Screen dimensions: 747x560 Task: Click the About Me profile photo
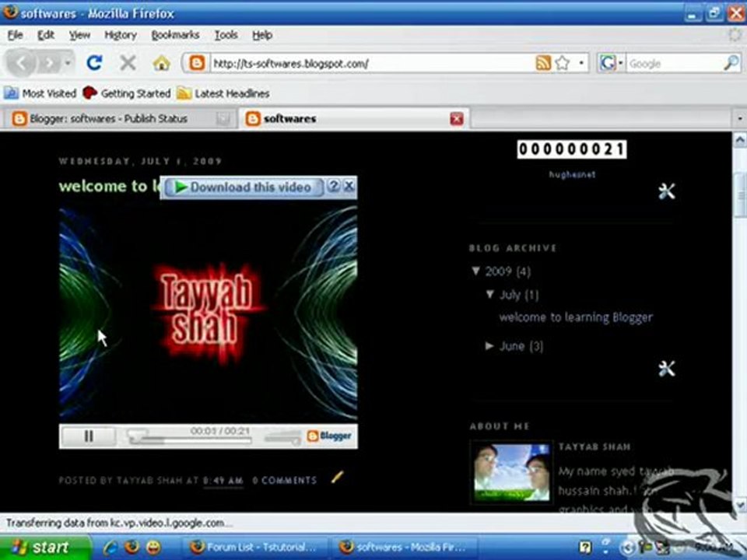pos(512,472)
